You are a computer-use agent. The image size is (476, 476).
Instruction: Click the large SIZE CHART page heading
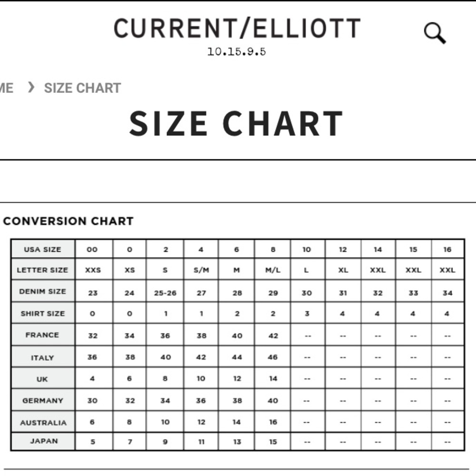pyautogui.click(x=236, y=123)
